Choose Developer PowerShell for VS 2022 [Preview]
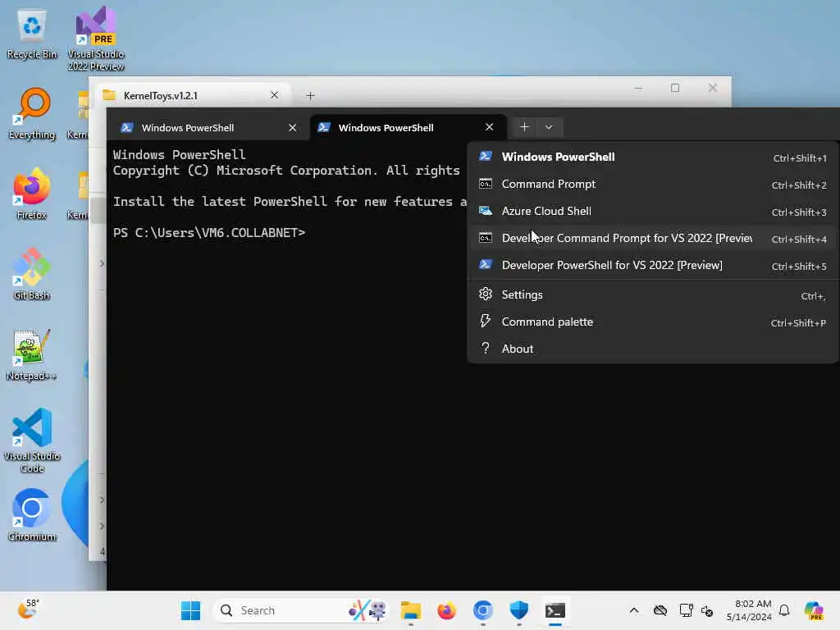This screenshot has height=630, width=840. 652,265
